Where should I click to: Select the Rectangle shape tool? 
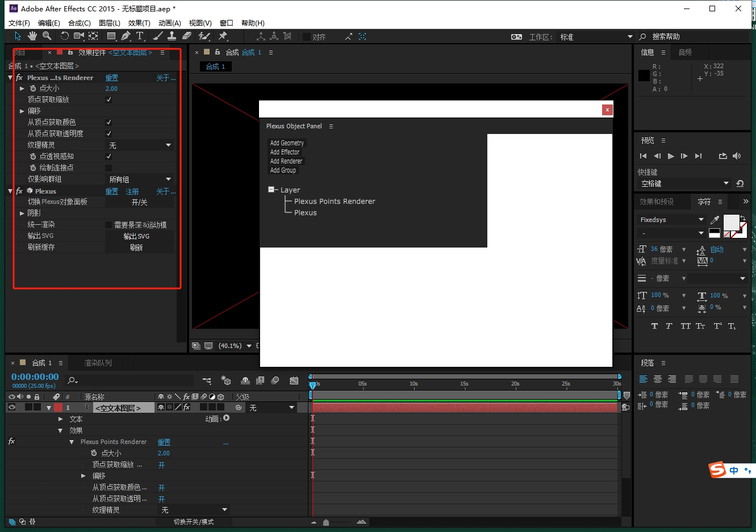111,36
